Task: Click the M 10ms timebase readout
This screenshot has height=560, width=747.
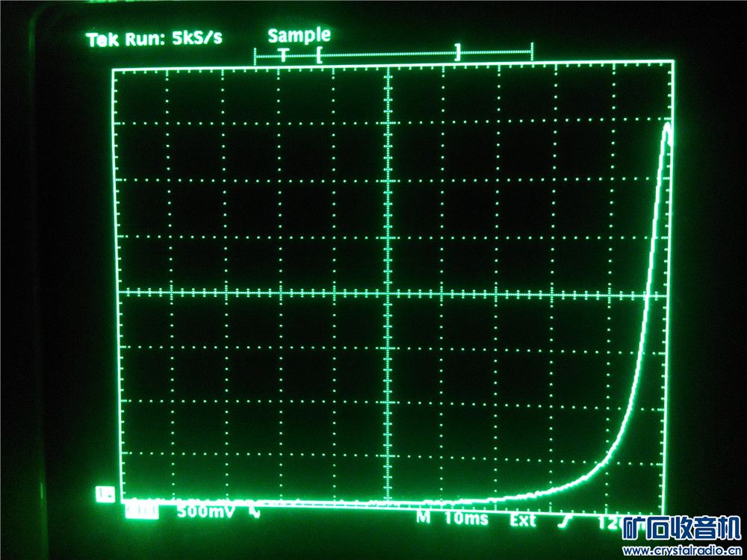Action: (x=452, y=517)
